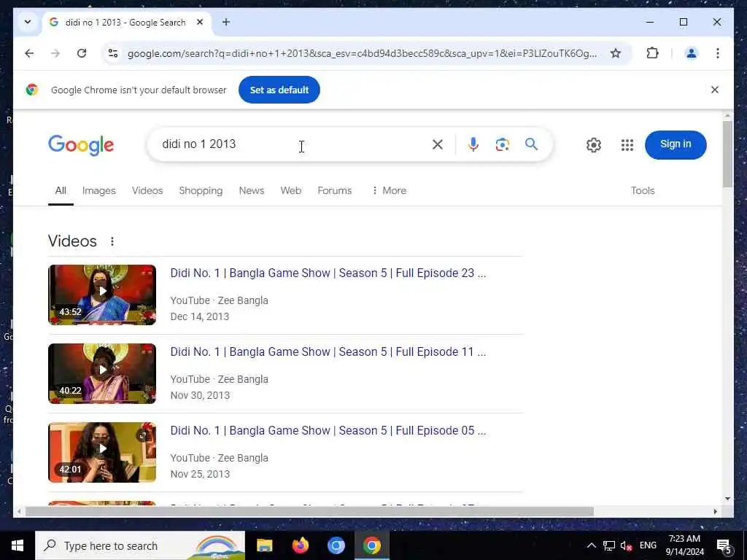The width and height of the screenshot is (747, 560).
Task: Open site information icon in address bar
Action: point(113,53)
